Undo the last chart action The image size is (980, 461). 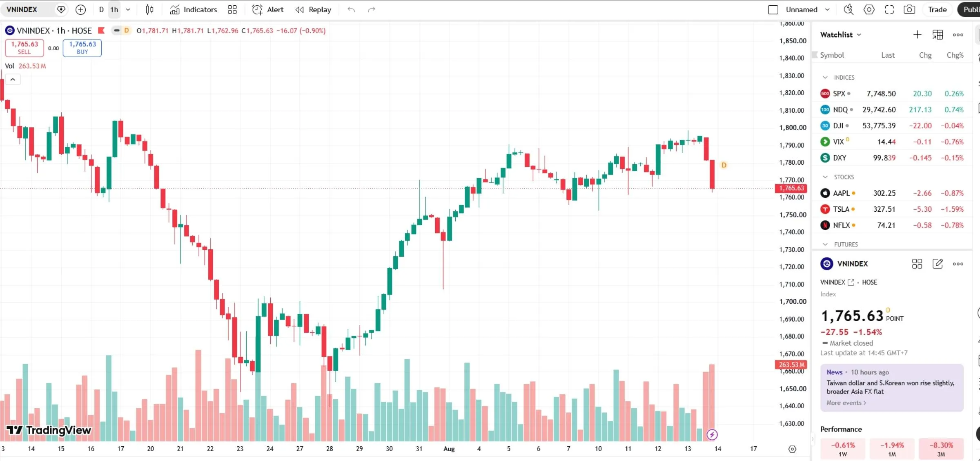(351, 9)
